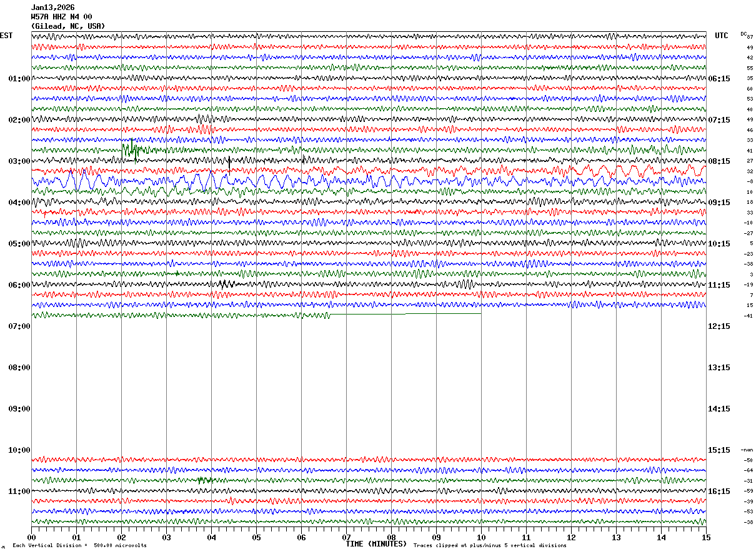This screenshot has width=756, height=554.
Task: Click the black spike near minute 04 at 03:00
Action: coord(230,164)
